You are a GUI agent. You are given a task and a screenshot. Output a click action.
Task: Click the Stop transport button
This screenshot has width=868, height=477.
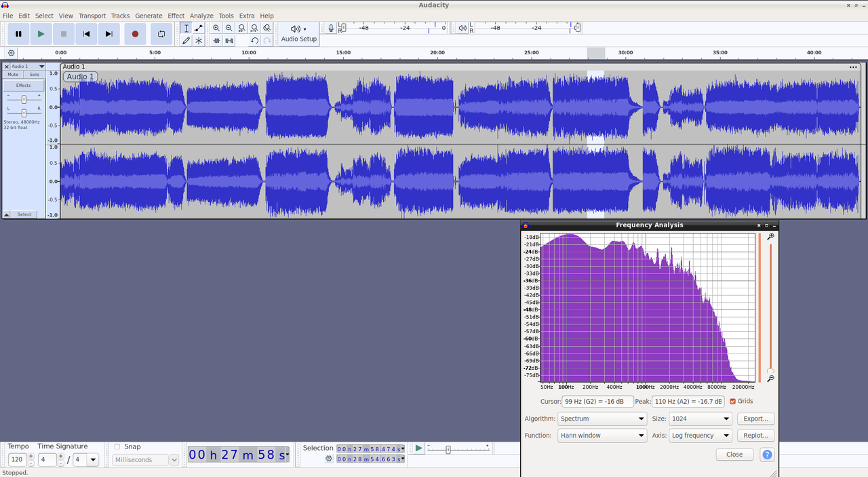[64, 34]
